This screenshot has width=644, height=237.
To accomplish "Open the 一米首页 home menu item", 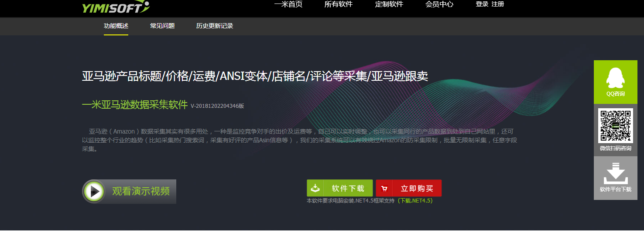I will 288,4.
